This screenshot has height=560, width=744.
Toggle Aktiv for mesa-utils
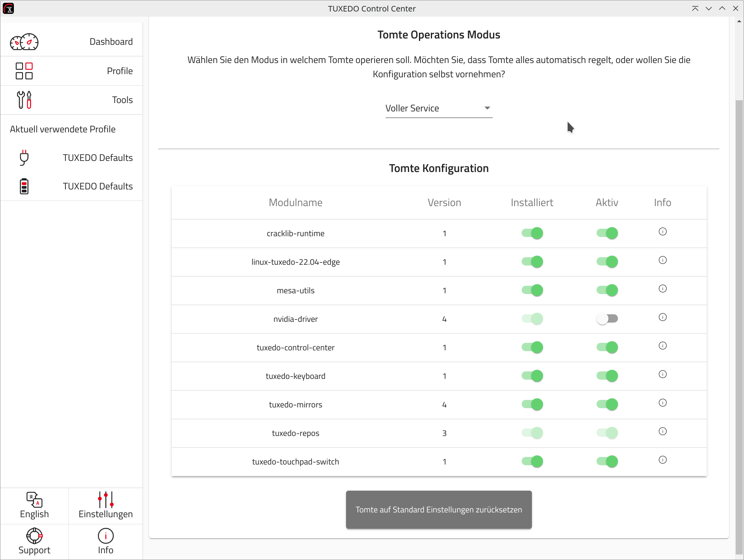click(607, 290)
